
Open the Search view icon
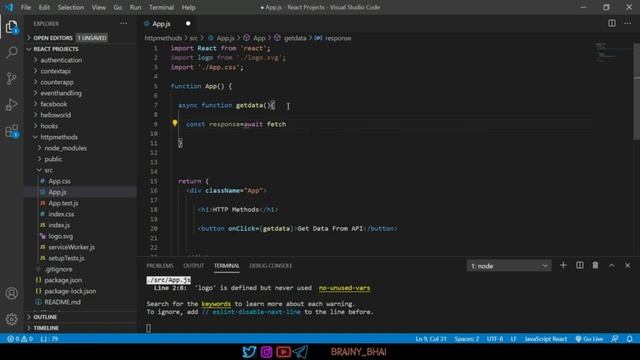(12, 52)
